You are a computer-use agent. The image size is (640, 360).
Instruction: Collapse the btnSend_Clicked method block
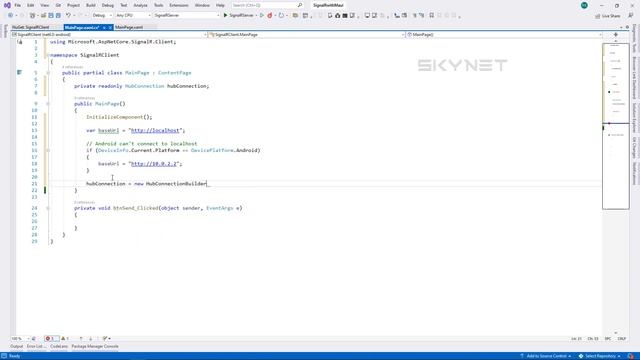click(x=48, y=208)
